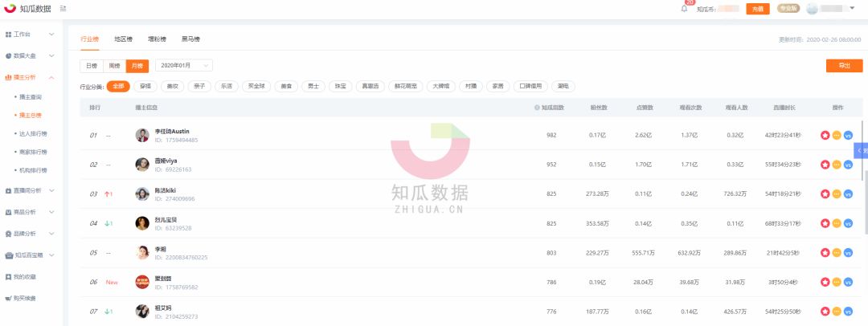Click 薇娅viya avatar

[142, 165]
